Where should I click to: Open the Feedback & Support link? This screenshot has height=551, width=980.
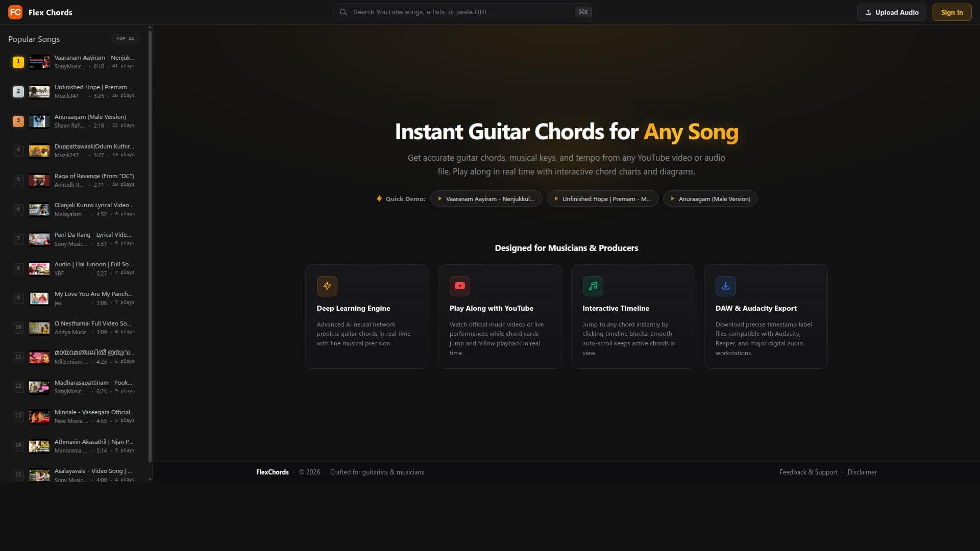[808, 472]
